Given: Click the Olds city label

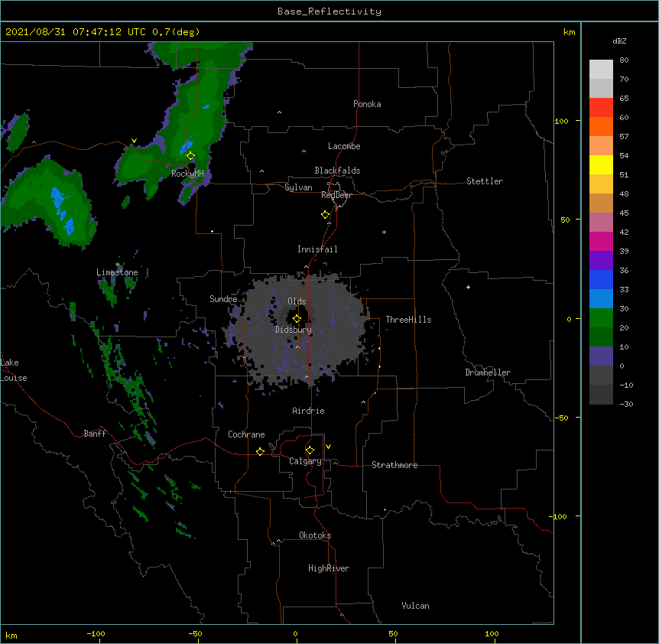Looking at the screenshot, I should pyautogui.click(x=297, y=301).
